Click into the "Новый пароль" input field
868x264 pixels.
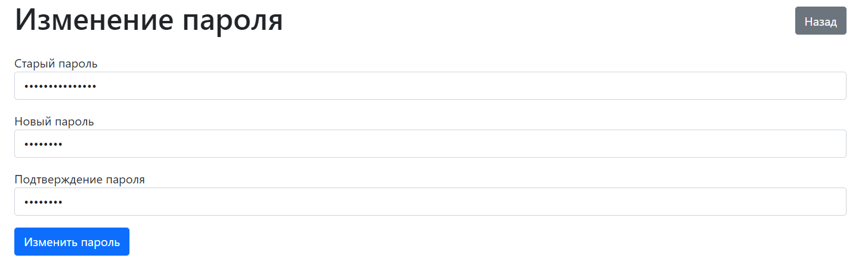coord(430,144)
